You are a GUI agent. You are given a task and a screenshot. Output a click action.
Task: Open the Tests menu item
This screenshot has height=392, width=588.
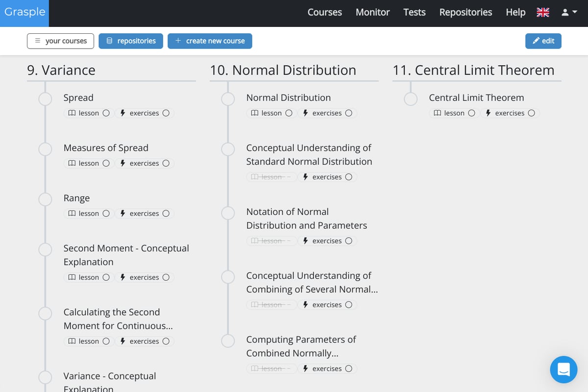(x=414, y=13)
